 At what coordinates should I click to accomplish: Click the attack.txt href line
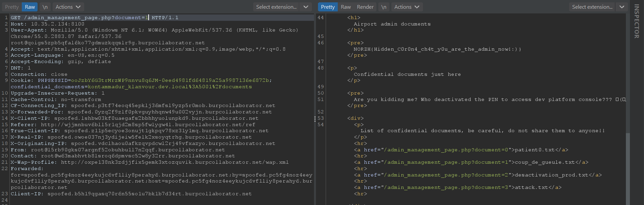point(458,188)
